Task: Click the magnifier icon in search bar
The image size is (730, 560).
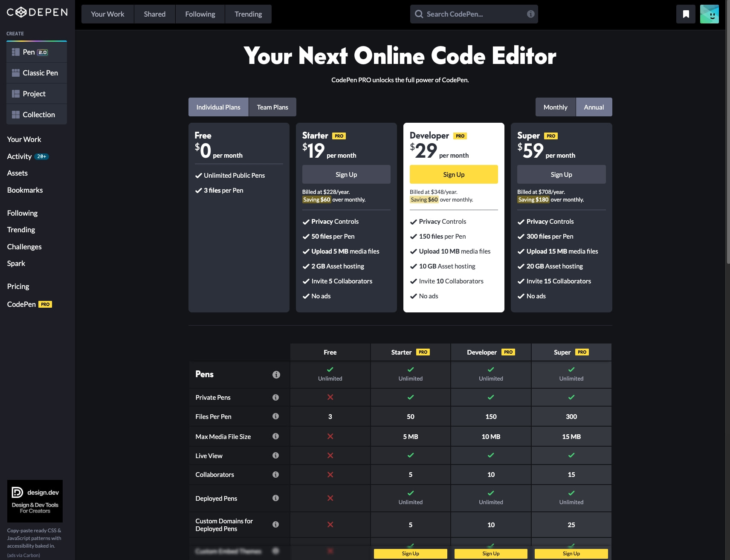Action: tap(419, 14)
